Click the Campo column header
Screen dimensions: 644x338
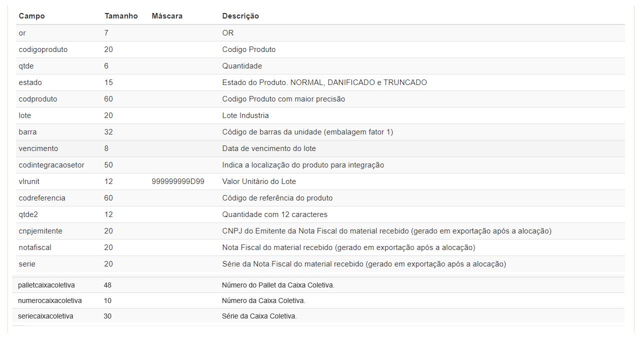pos(31,16)
